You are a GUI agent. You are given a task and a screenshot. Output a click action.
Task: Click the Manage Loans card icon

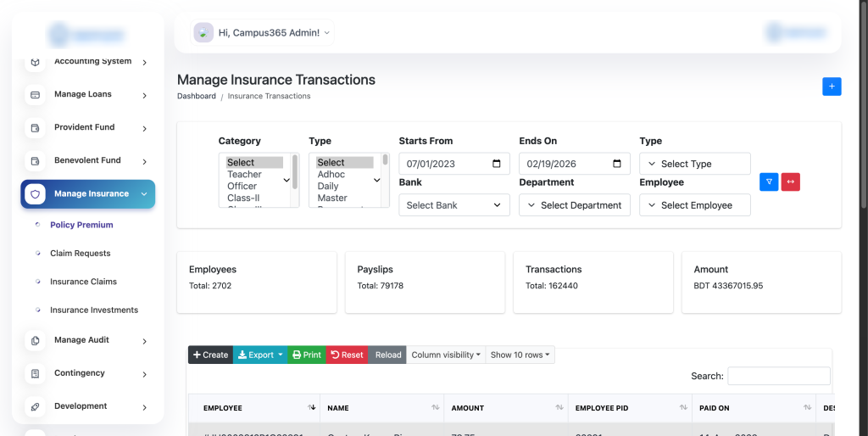tap(35, 95)
